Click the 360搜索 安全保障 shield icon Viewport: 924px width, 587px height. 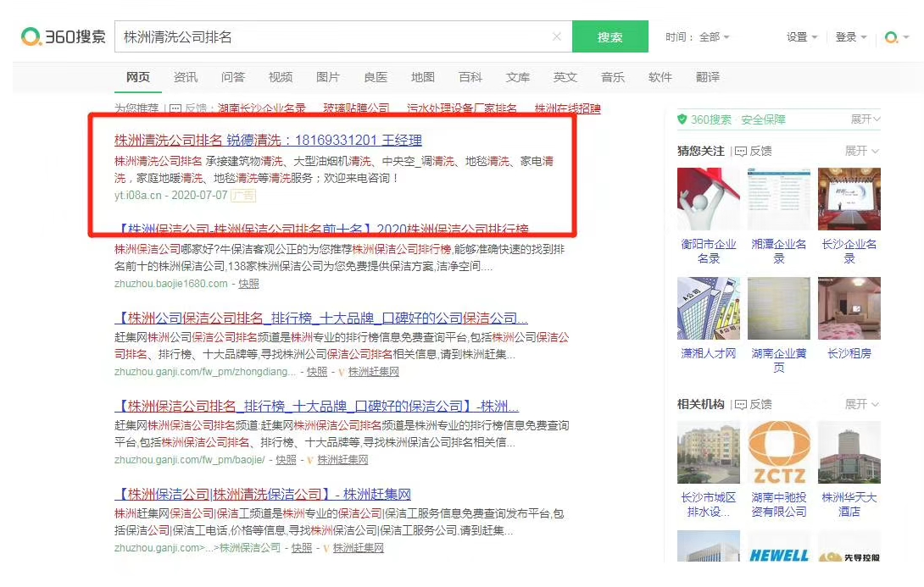pos(682,119)
